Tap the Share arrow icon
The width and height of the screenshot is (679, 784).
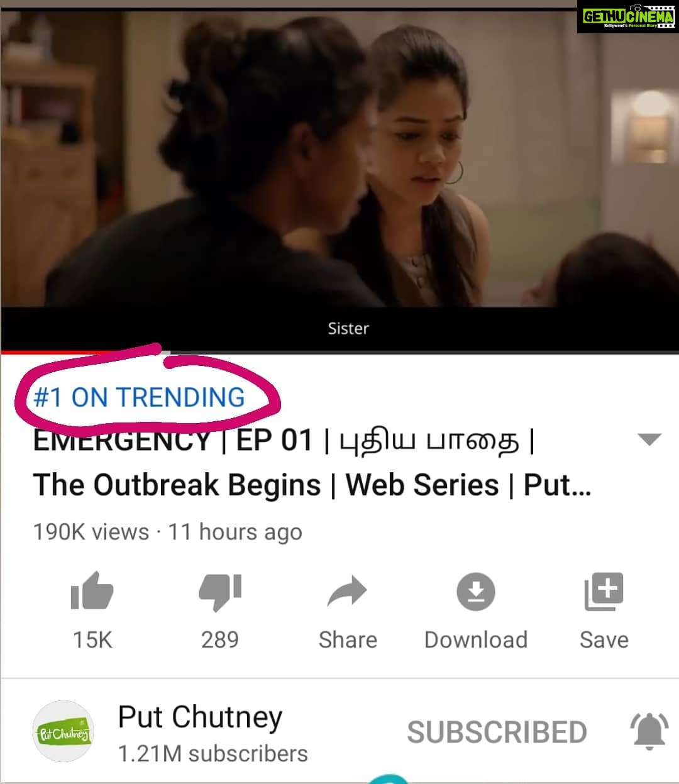point(347,592)
